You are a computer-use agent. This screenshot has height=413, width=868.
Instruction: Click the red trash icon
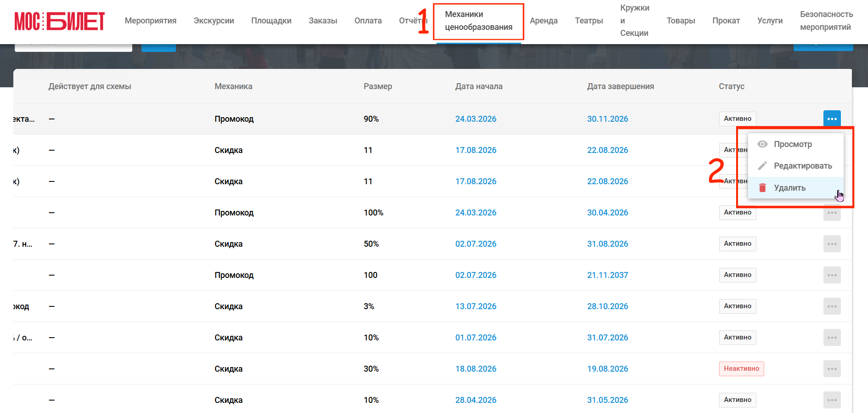click(762, 187)
